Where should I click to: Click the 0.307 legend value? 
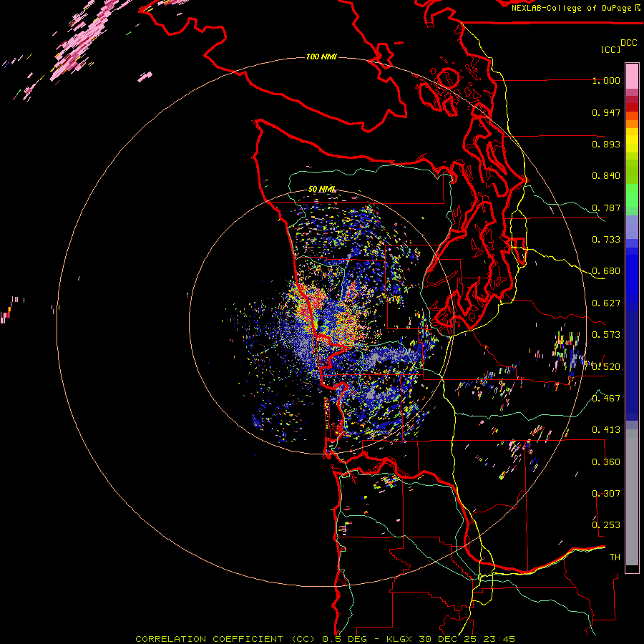pos(606,493)
